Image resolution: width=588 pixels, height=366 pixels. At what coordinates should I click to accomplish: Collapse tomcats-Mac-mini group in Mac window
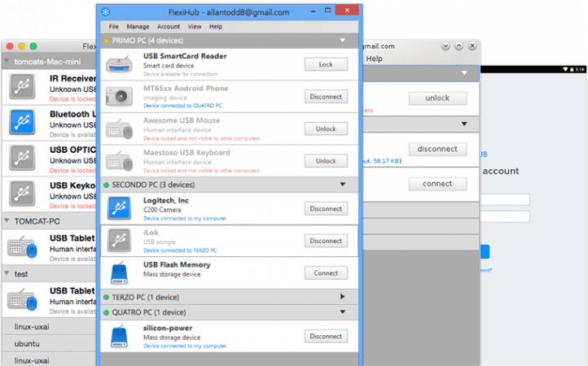coord(7,61)
